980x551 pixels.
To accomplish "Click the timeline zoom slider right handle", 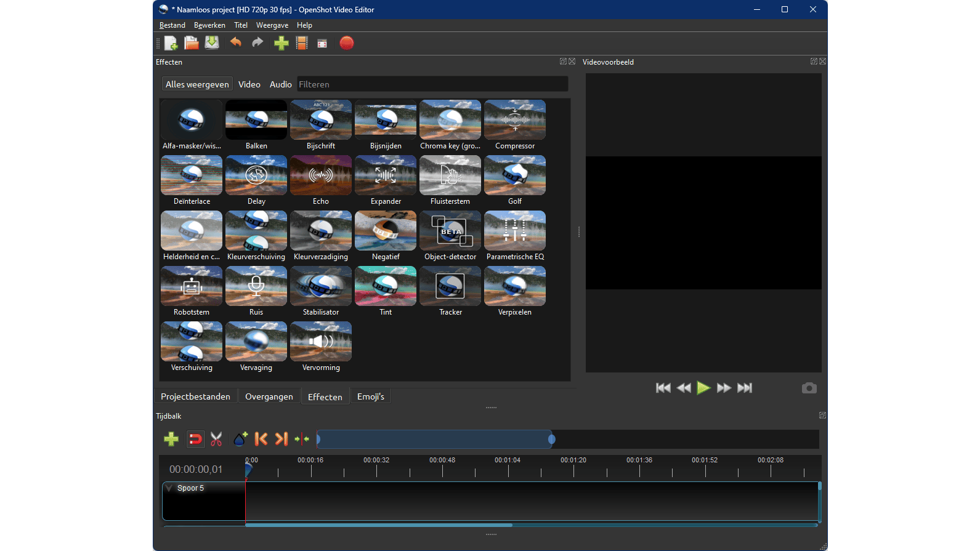I will tap(552, 439).
